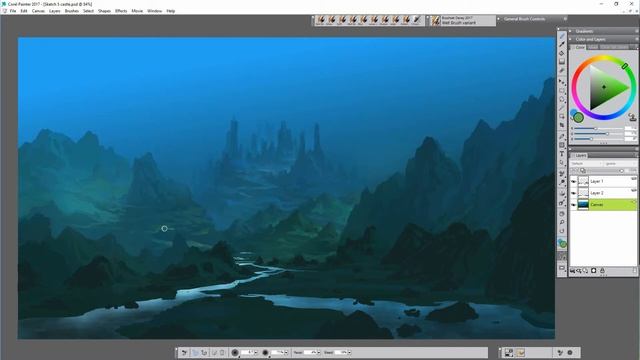
Task: Hide Layer 1 with its eye icon
Action: [x=574, y=181]
